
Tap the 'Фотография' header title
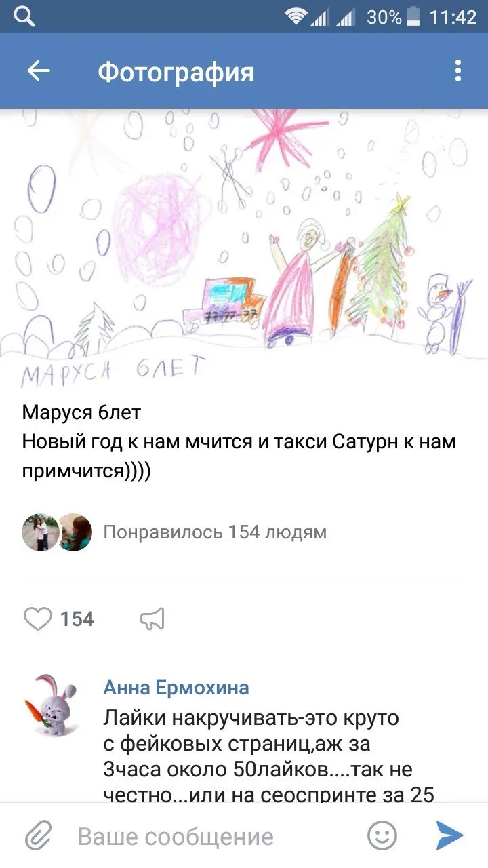click(176, 71)
